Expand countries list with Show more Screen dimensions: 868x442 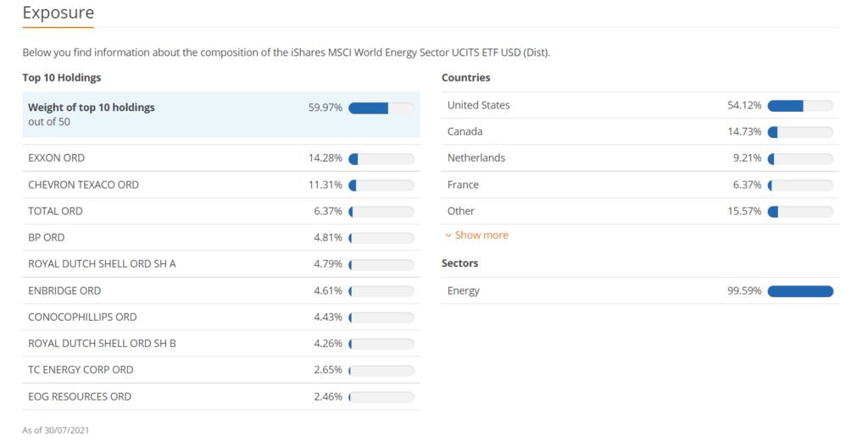[476, 235]
